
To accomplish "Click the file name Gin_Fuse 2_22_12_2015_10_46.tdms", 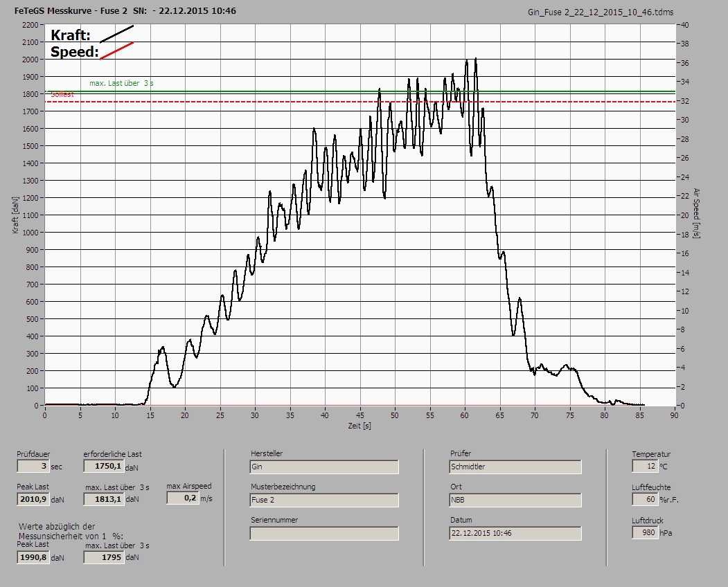I will pos(601,12).
